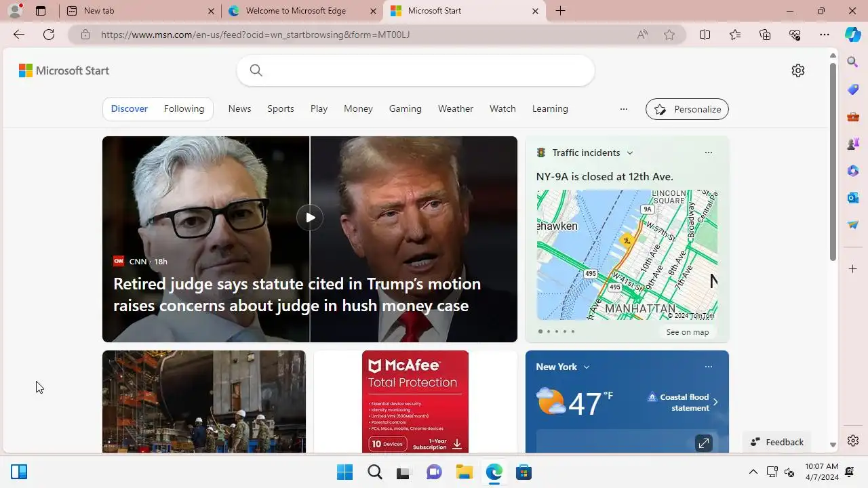
Task: Open the Weather section
Action: tap(456, 108)
